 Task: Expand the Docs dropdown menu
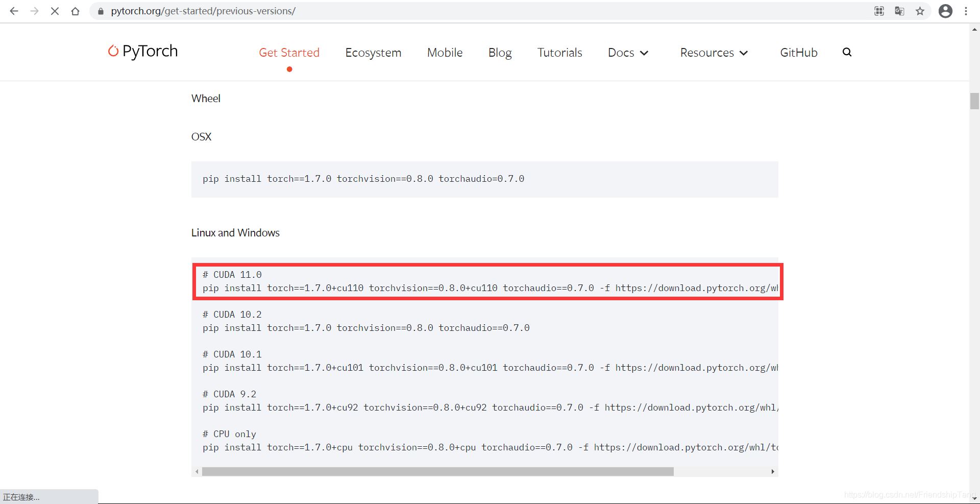point(628,53)
